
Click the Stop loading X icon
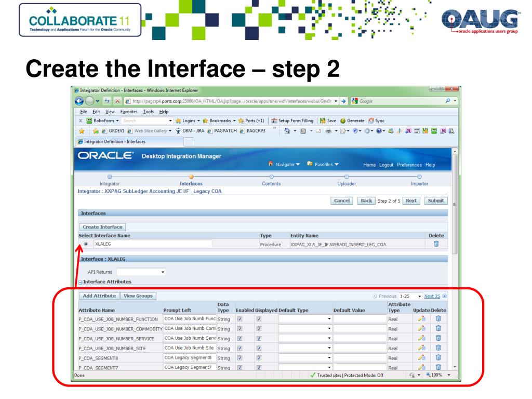117,101
